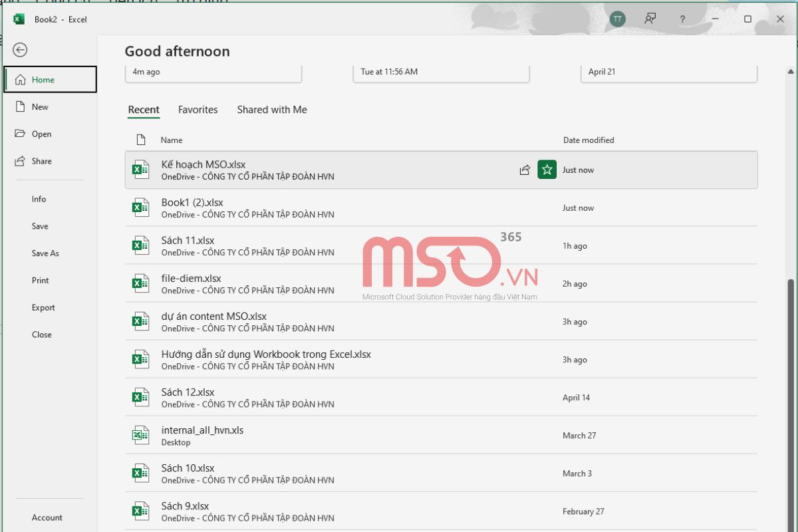Open Kế hoạch MSO.xlsx file

tap(441, 170)
